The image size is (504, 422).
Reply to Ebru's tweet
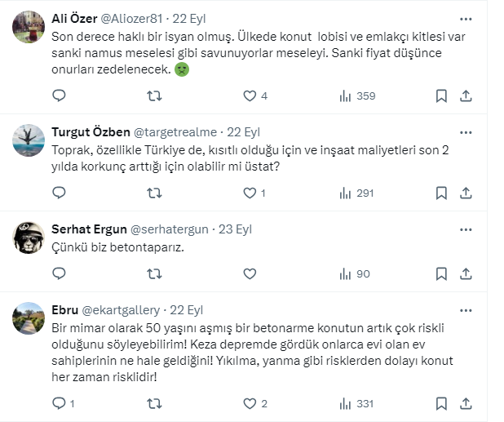tap(59, 403)
